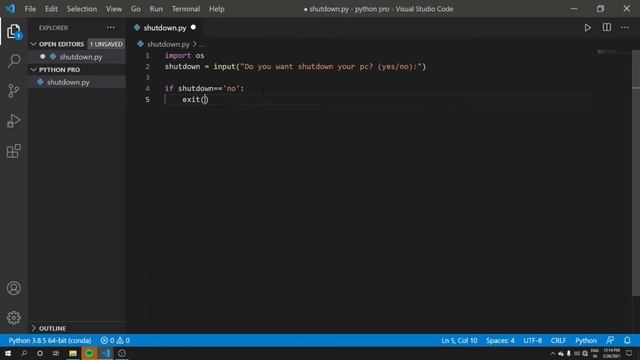Click the vertical editor scrollbar

pos(636,173)
